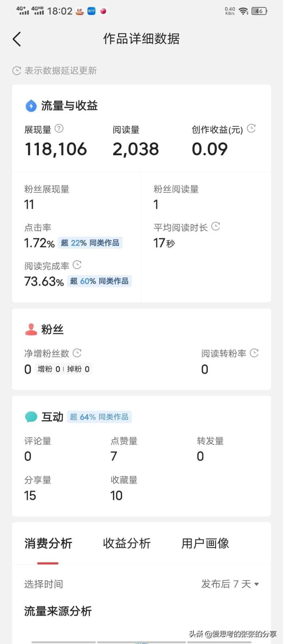Tap the Wi-Fi icon in the status bar
The width and height of the screenshot is (283, 644).
click(x=243, y=11)
